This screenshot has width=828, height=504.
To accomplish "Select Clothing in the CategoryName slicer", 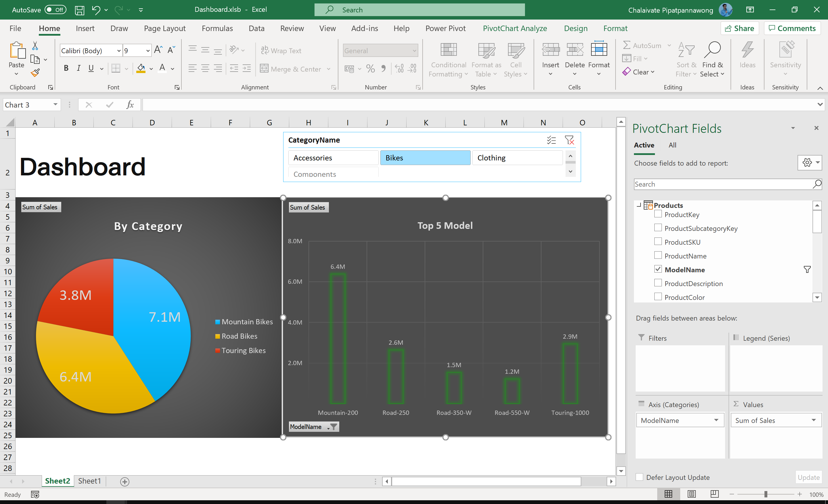I will point(517,158).
